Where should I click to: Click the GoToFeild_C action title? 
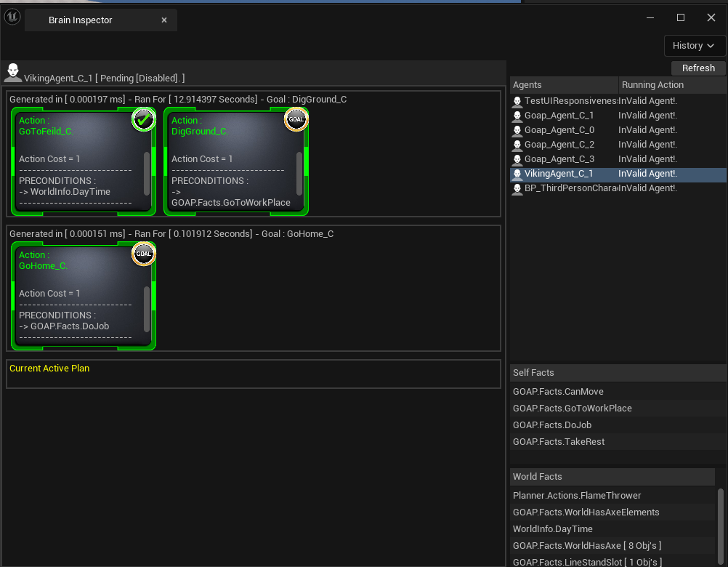tap(46, 126)
